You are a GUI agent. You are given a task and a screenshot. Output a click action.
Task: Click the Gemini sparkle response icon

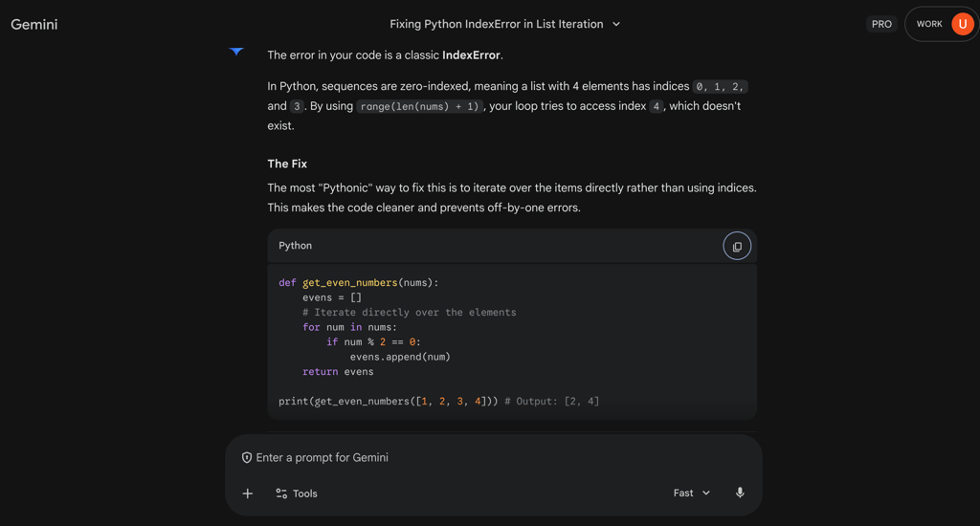click(236, 52)
